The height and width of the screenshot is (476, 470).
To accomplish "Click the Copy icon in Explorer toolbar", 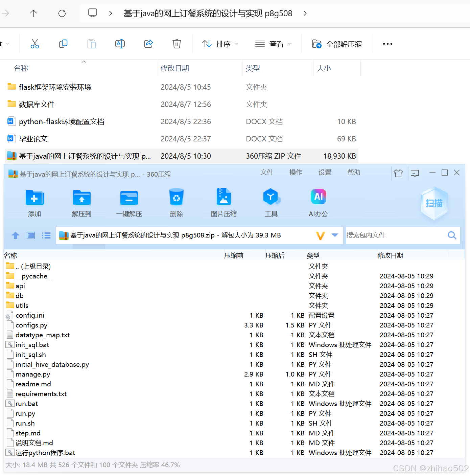I will (x=63, y=44).
